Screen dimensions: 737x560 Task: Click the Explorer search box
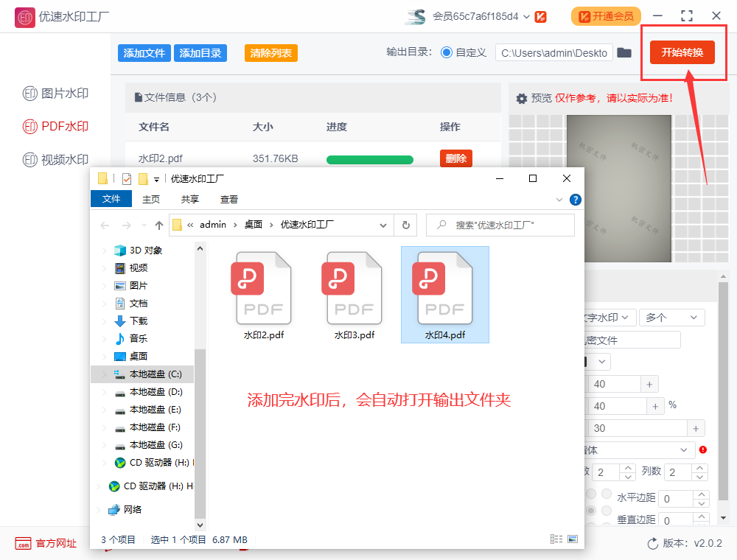click(500, 225)
